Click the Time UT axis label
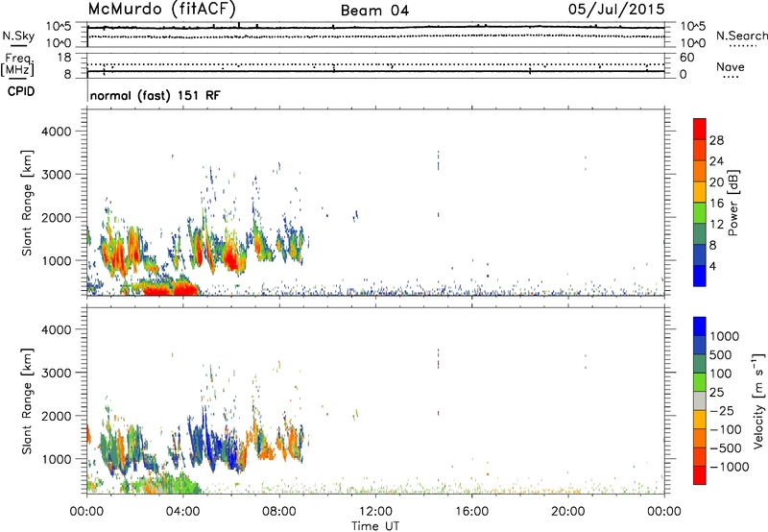Image resolution: width=768 pixels, height=532 pixels. pos(375,526)
